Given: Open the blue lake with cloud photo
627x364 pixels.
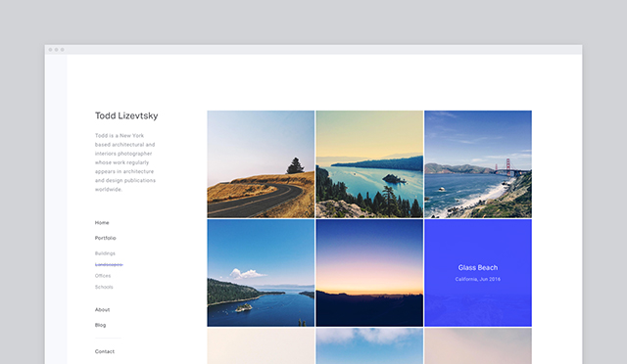Looking at the screenshot, I should pos(261,273).
